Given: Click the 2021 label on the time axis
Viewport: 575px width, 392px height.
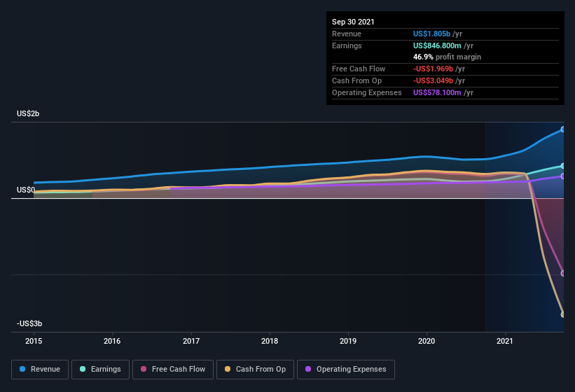Looking at the screenshot, I should pos(505,341).
